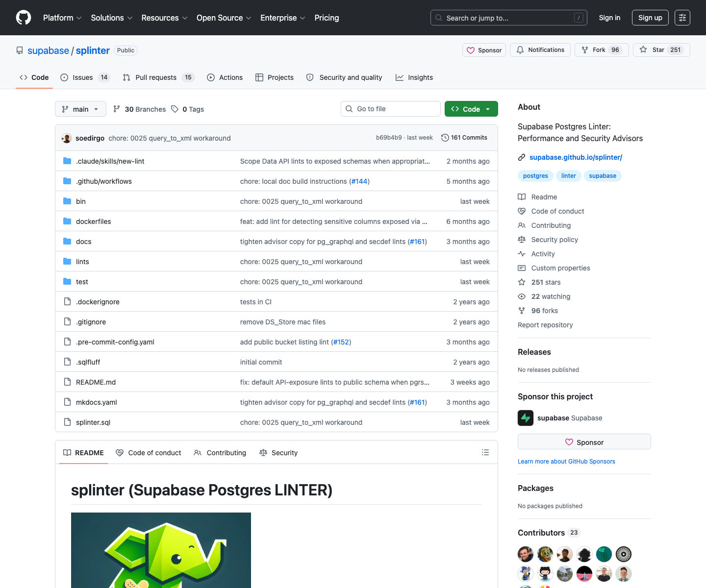Open the commit history clock icon
This screenshot has width=706, height=588.
(x=445, y=138)
